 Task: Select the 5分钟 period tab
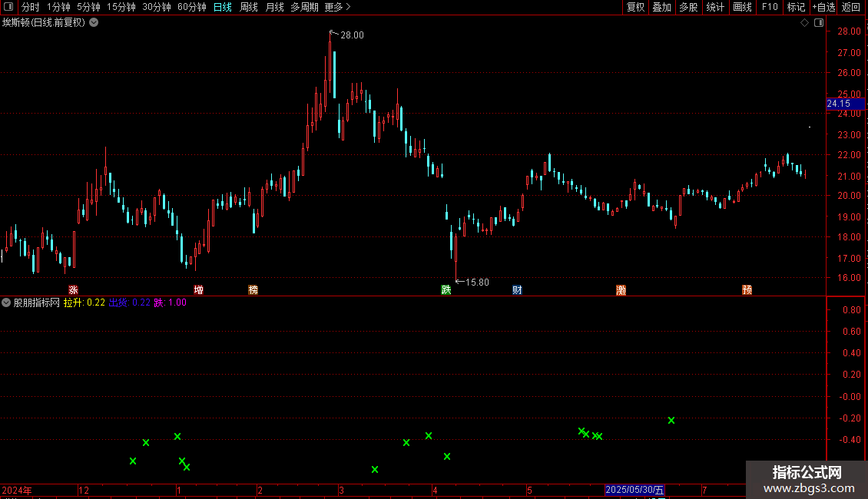(x=88, y=7)
